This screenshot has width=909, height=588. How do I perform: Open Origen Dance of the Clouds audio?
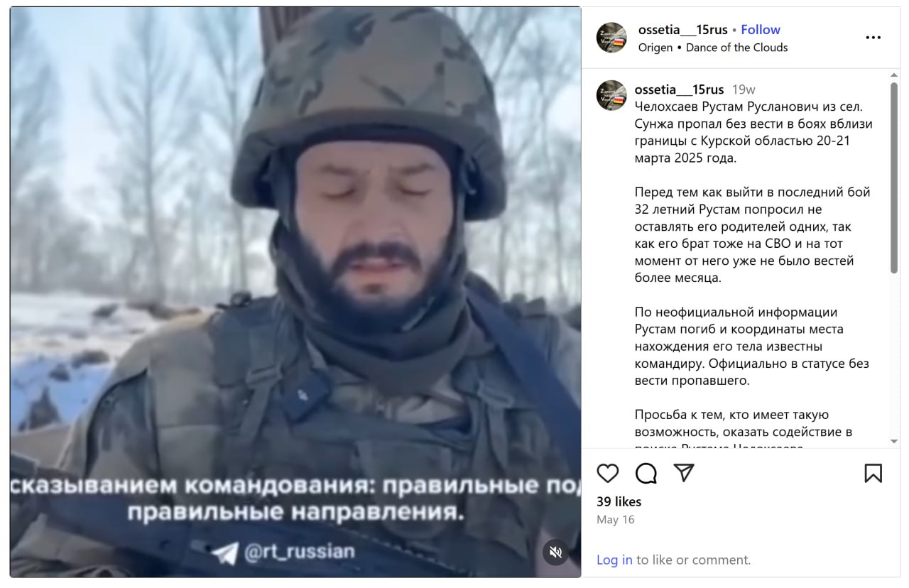[713, 48]
